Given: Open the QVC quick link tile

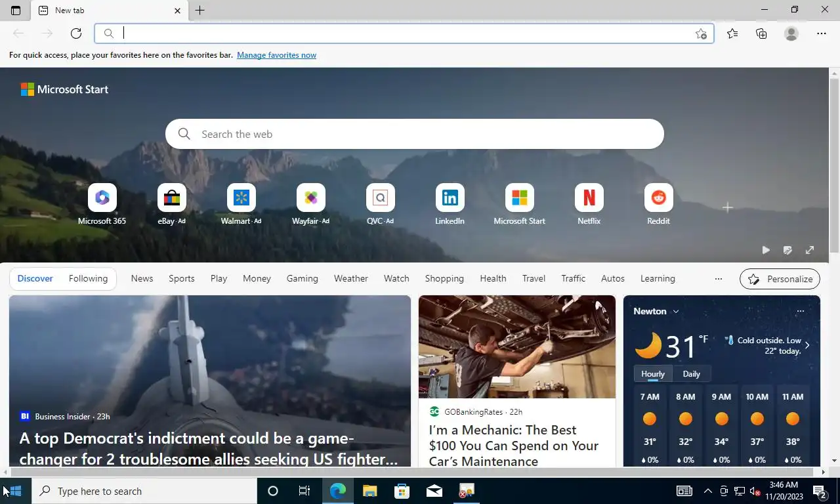Looking at the screenshot, I should click(380, 205).
